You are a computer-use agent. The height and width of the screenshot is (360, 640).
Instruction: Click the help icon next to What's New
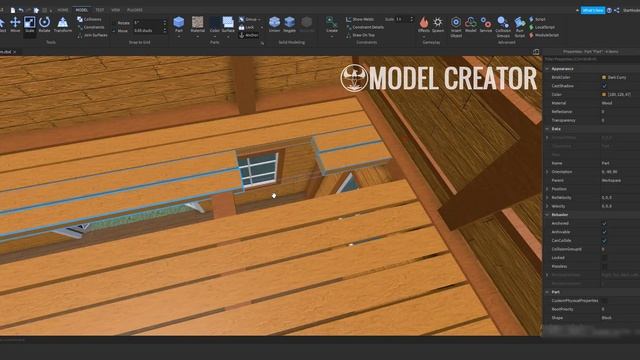pyautogui.click(x=609, y=10)
